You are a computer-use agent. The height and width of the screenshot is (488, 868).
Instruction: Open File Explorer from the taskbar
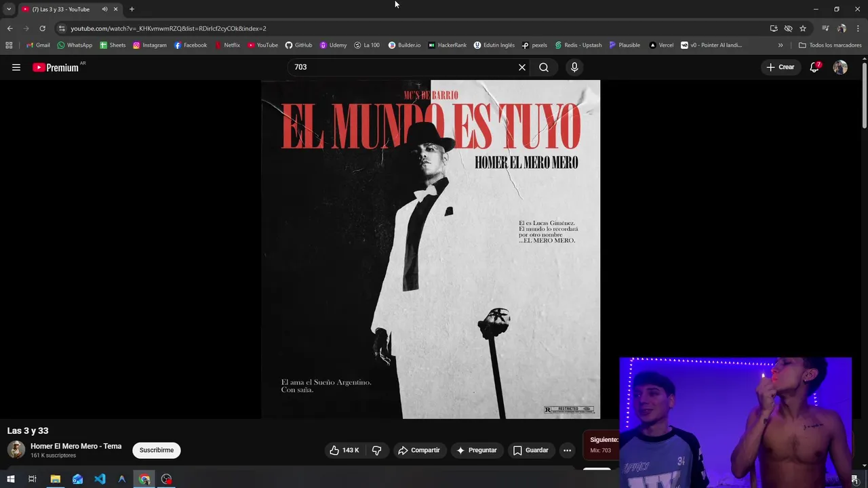point(56,479)
